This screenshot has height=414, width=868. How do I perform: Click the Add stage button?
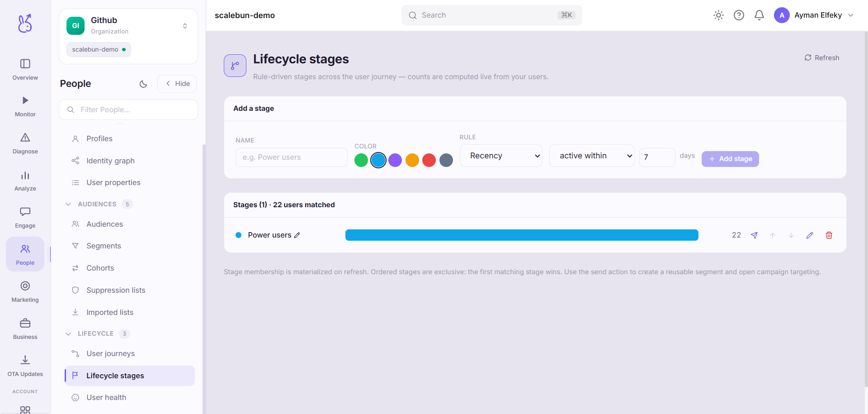[730, 159]
